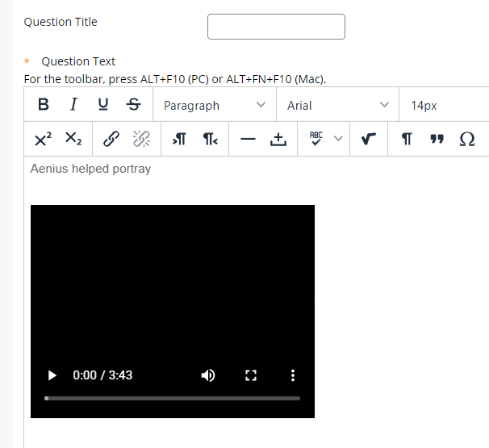The height and width of the screenshot is (448, 489).
Task: Toggle strikethrough formatting
Action: [x=133, y=104]
